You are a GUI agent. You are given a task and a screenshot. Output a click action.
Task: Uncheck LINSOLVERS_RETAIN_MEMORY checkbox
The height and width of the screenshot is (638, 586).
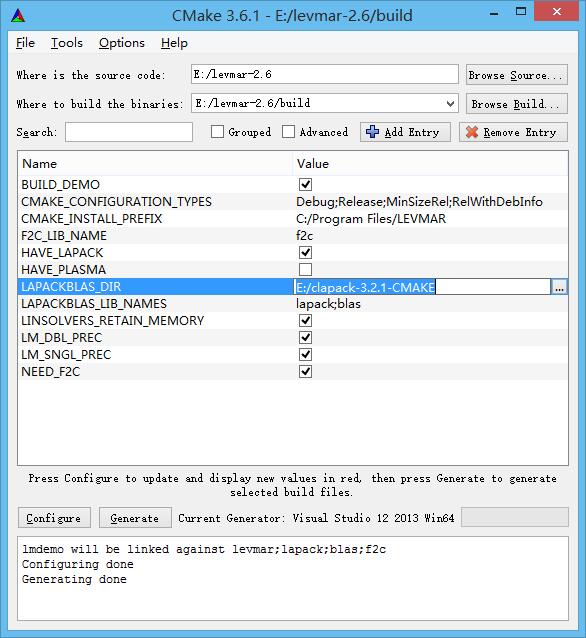click(305, 321)
